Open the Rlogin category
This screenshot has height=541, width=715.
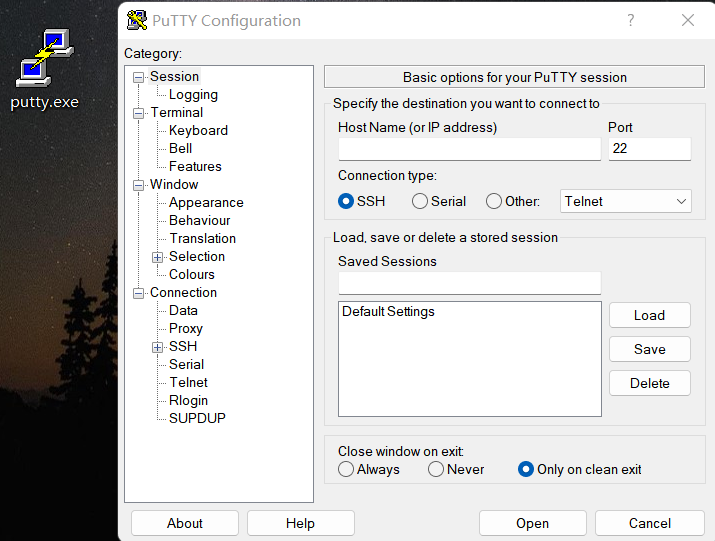coord(188,401)
